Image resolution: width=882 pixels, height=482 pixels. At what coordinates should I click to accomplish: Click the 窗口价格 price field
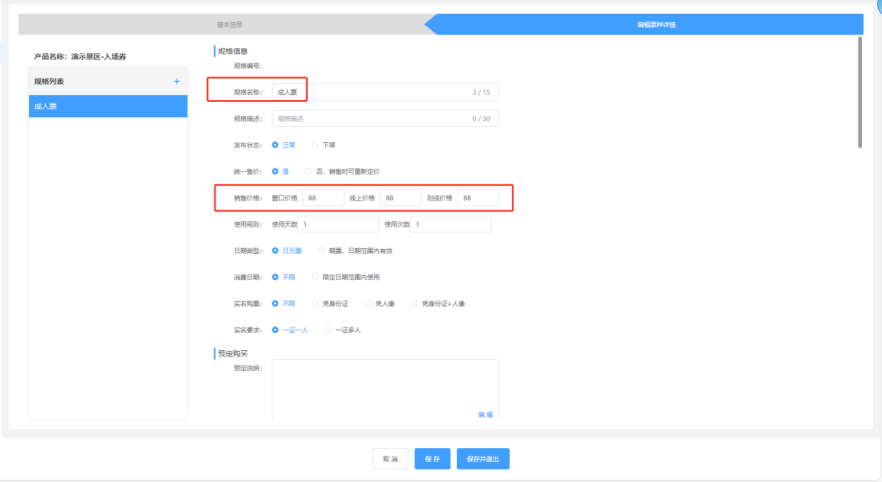322,198
